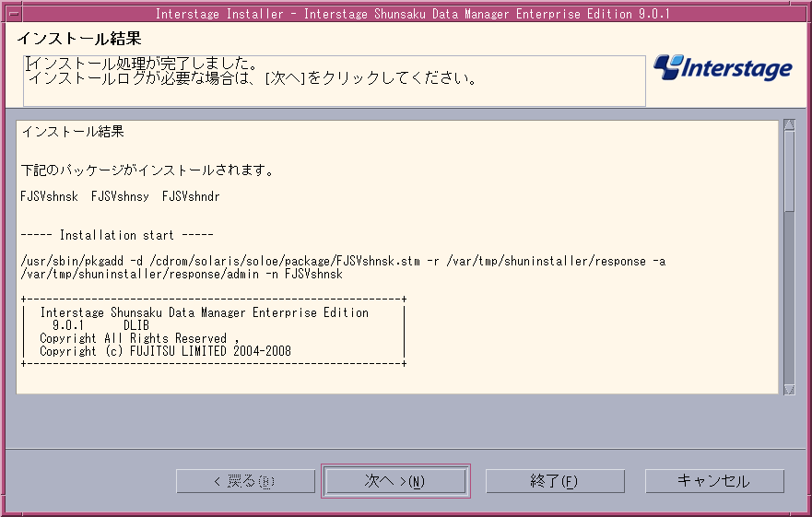The image size is (812, 517).
Task: Click the disabled < 戻る(B) back button
Action: pos(245,481)
